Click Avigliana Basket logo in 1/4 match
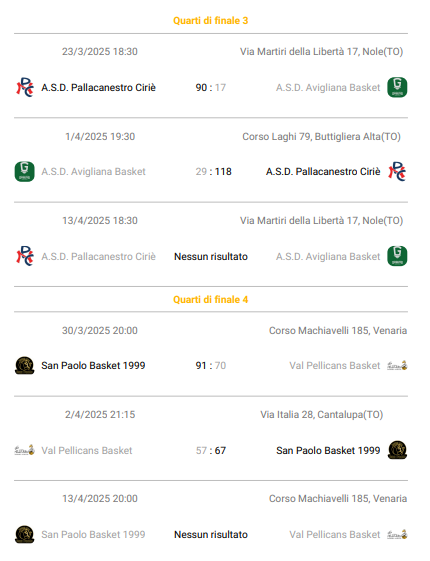 point(25,172)
